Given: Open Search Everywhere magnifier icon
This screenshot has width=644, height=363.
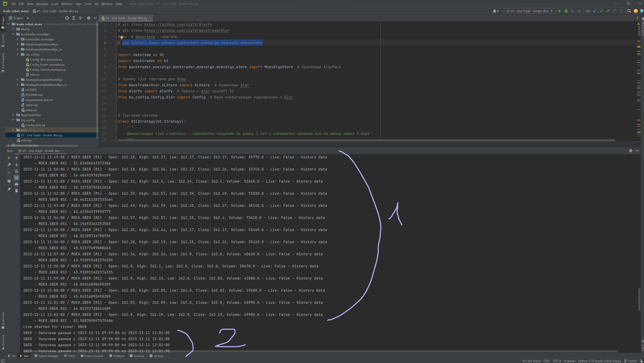Looking at the screenshot, I should pyautogui.click(x=629, y=11).
